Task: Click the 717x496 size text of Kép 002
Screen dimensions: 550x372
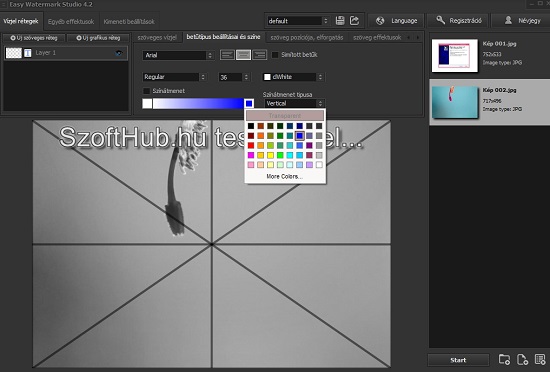Action: click(x=492, y=101)
